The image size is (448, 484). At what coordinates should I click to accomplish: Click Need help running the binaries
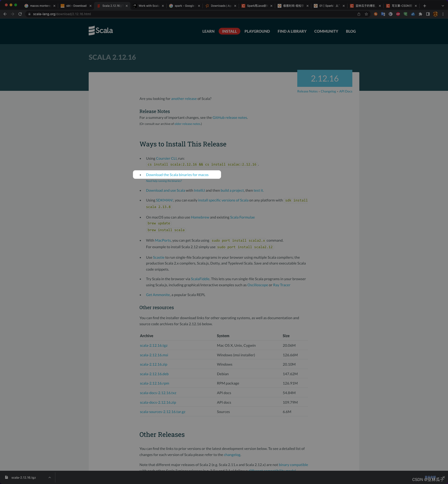(164, 181)
